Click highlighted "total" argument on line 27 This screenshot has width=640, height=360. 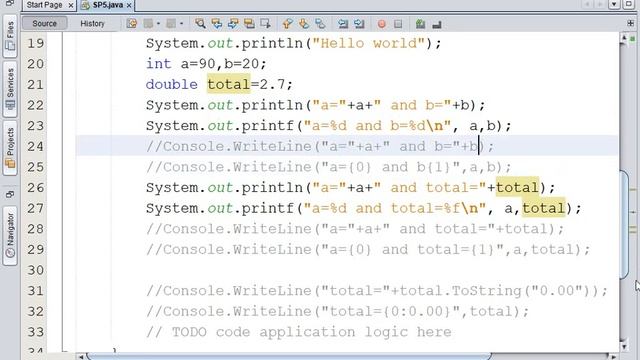(x=544, y=208)
